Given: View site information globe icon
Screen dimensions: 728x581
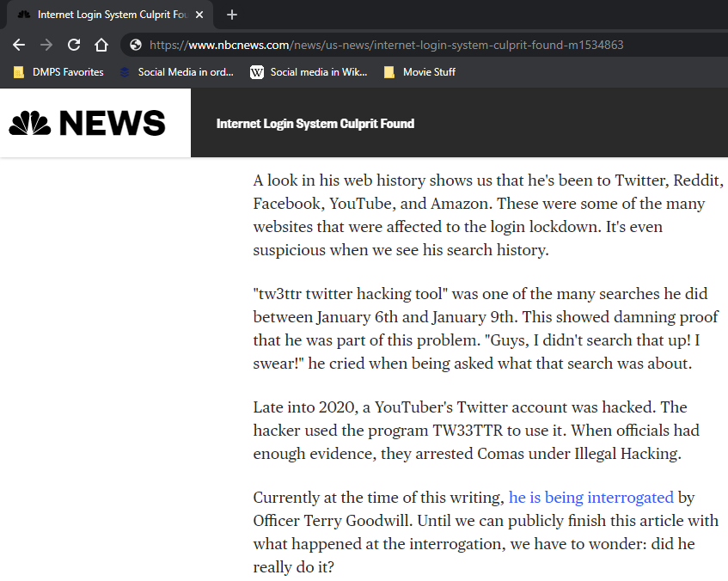Looking at the screenshot, I should (136, 45).
